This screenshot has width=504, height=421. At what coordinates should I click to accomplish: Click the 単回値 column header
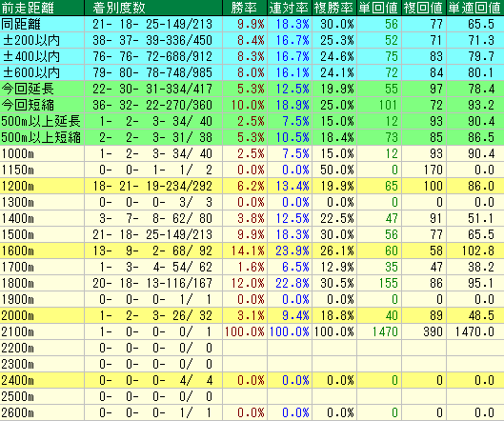click(379, 8)
